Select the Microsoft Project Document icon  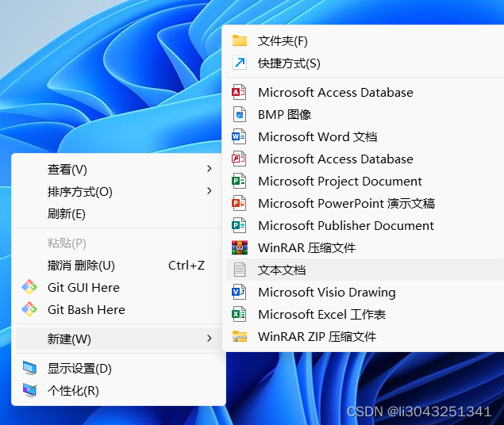tap(239, 181)
